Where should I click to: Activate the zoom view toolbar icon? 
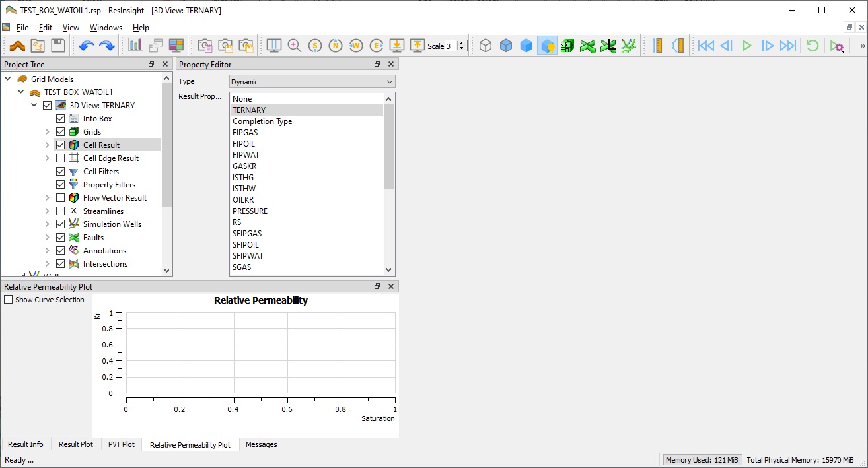click(295, 46)
